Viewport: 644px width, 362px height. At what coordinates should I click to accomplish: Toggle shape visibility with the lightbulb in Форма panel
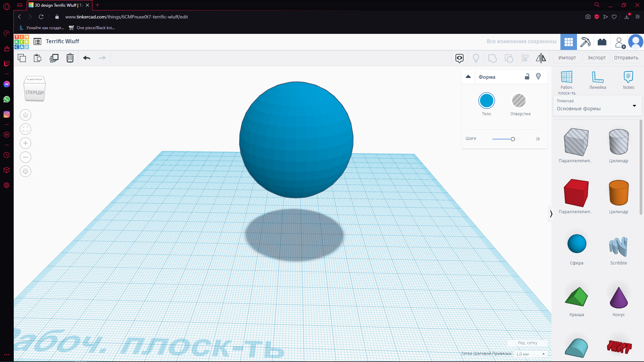click(x=538, y=77)
